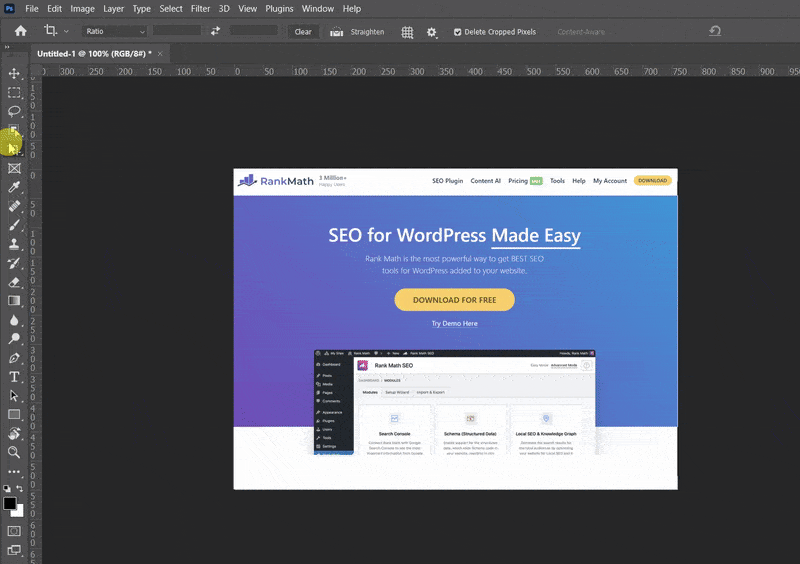Open the Filter menu
This screenshot has height=564, width=800.
[x=201, y=9]
